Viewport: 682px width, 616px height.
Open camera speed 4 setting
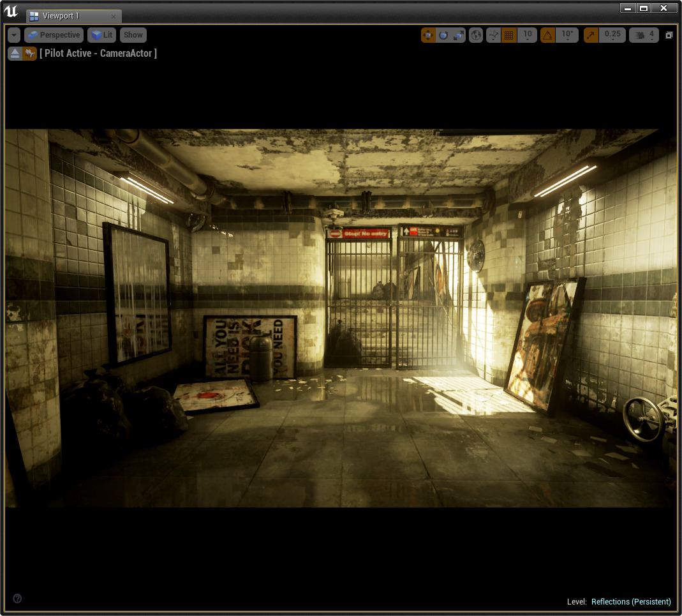[x=644, y=35]
